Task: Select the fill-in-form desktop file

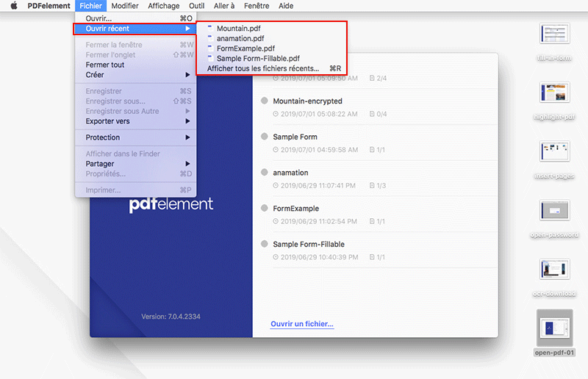Action: click(x=554, y=42)
